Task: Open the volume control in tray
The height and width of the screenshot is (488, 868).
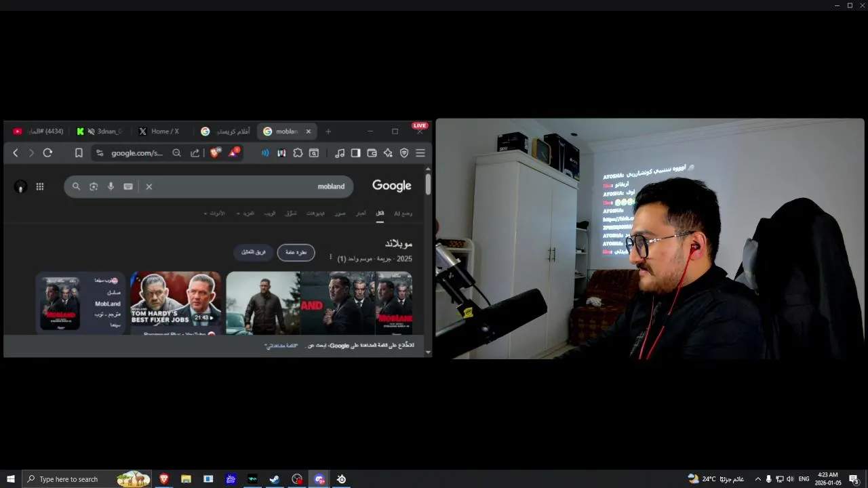Action: [x=789, y=479]
